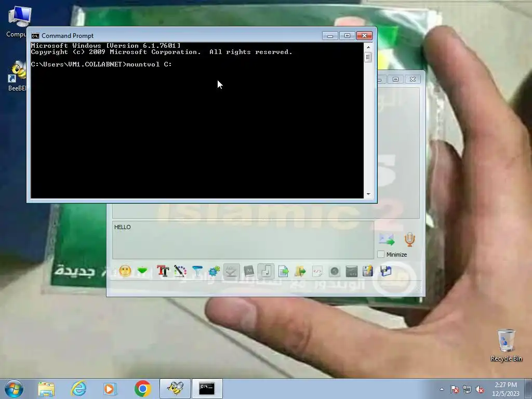The width and height of the screenshot is (532, 399).
Task: Switch to BeeBEEP bee taskbar button
Action: (175, 389)
